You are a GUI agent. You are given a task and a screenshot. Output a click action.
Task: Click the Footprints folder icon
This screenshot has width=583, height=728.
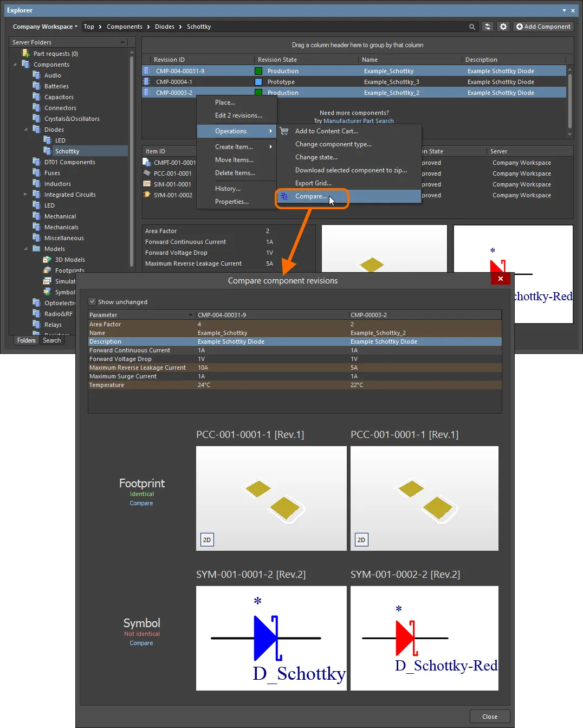[x=47, y=270]
